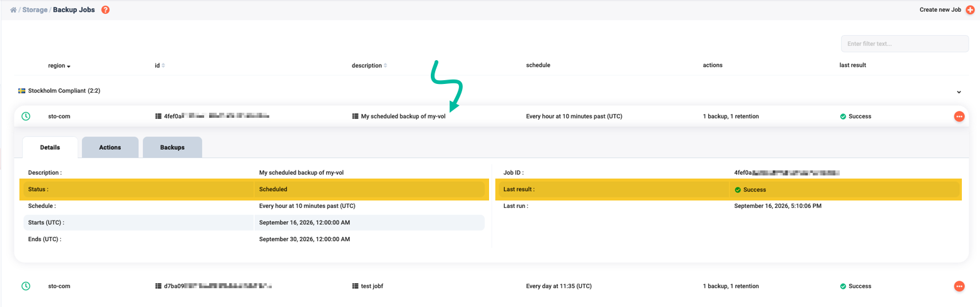The height and width of the screenshot is (307, 980).
Task: Click the clock icon of my-vol job
Action: [26, 117]
